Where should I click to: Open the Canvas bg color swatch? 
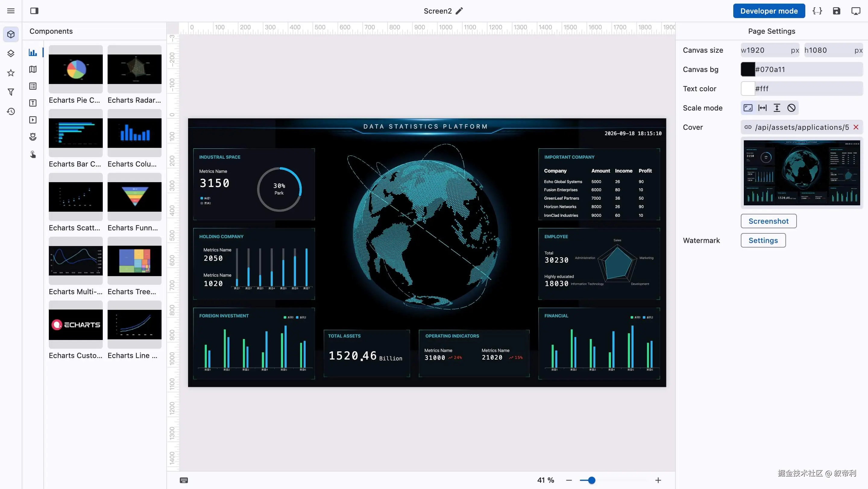pos(748,69)
